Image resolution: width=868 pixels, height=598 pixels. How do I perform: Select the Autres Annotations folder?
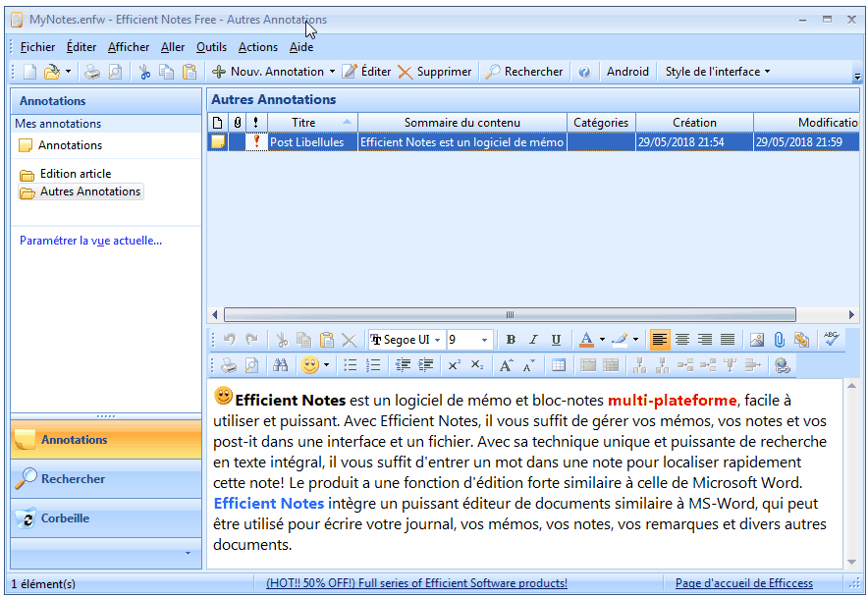pos(81,191)
